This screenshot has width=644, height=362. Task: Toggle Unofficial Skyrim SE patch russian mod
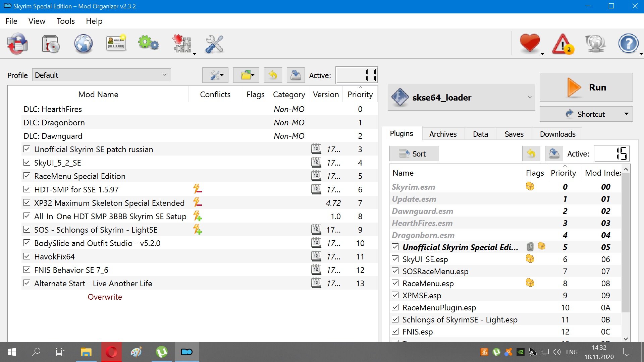27,149
